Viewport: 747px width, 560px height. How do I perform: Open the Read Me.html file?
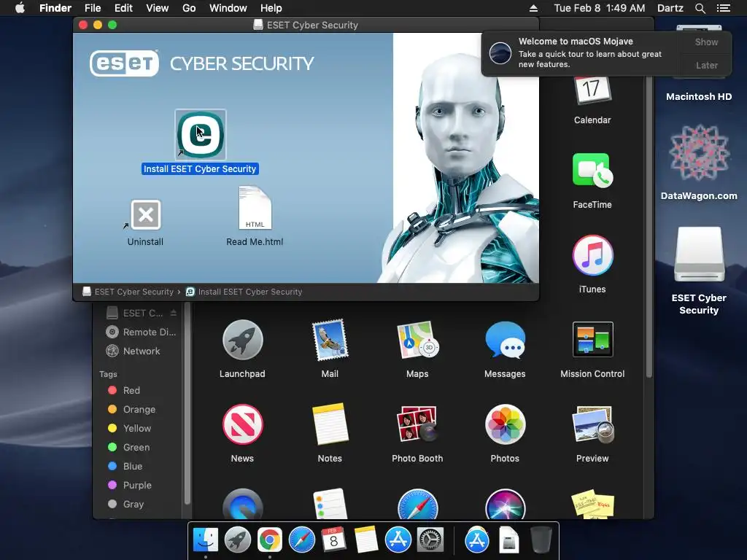tap(255, 208)
